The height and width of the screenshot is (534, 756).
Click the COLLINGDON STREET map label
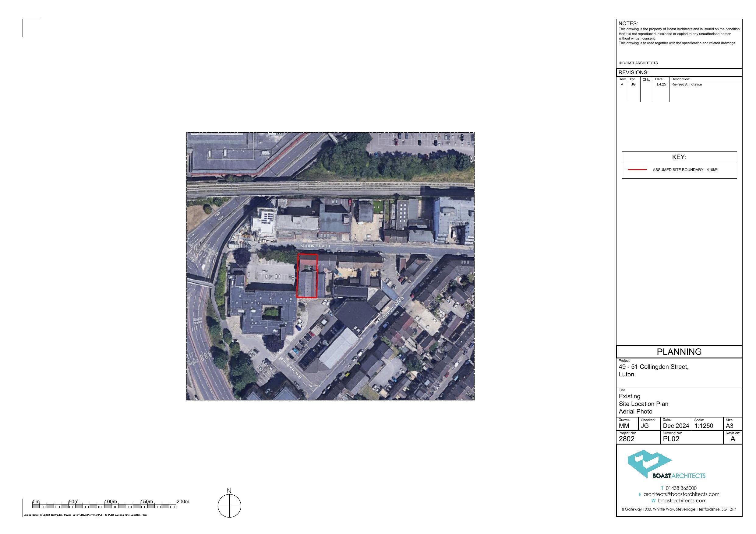(x=310, y=246)
